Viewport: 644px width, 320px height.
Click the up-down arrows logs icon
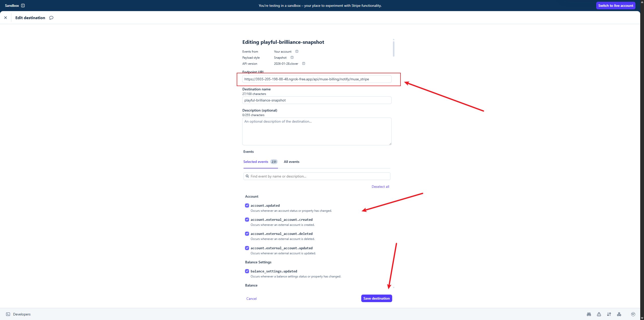[x=609, y=314]
